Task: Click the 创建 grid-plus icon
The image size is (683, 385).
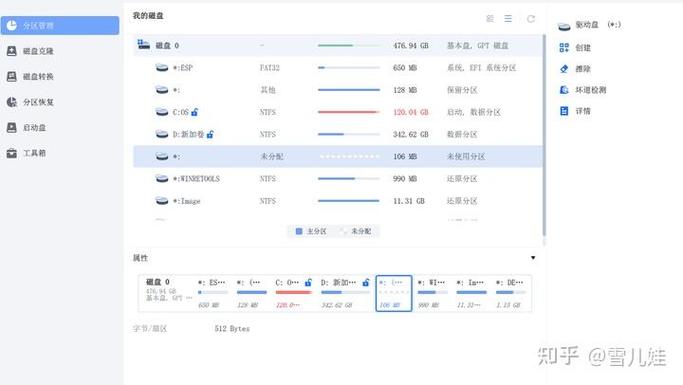Action: point(564,47)
